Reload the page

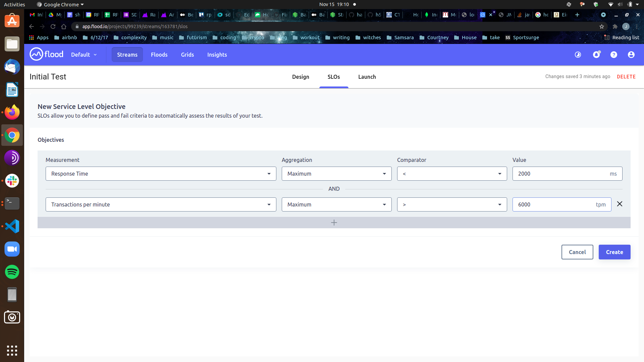[x=53, y=26]
